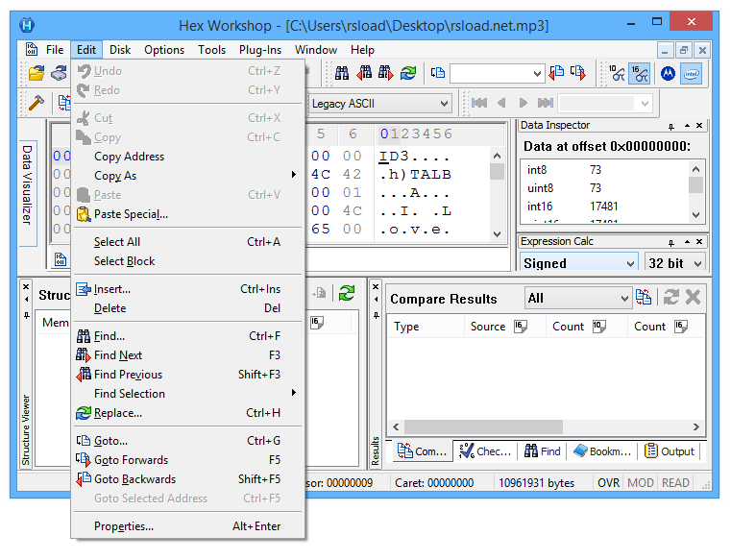This screenshot has height=560, width=731.
Task: Click the goto address input field
Action: point(491,74)
